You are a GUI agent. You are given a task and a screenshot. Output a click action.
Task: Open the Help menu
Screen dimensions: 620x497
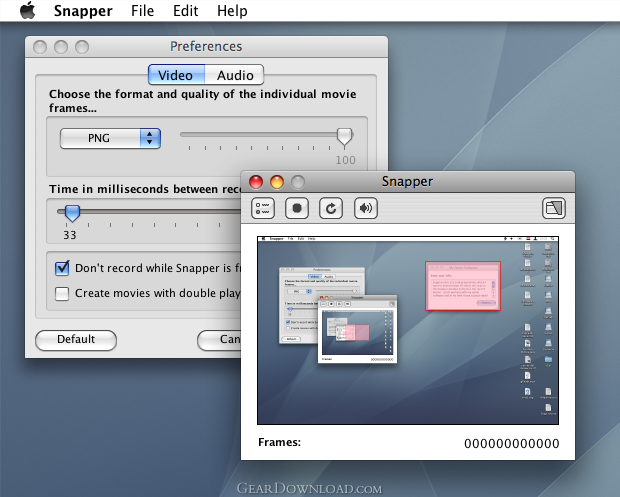pyautogui.click(x=232, y=11)
